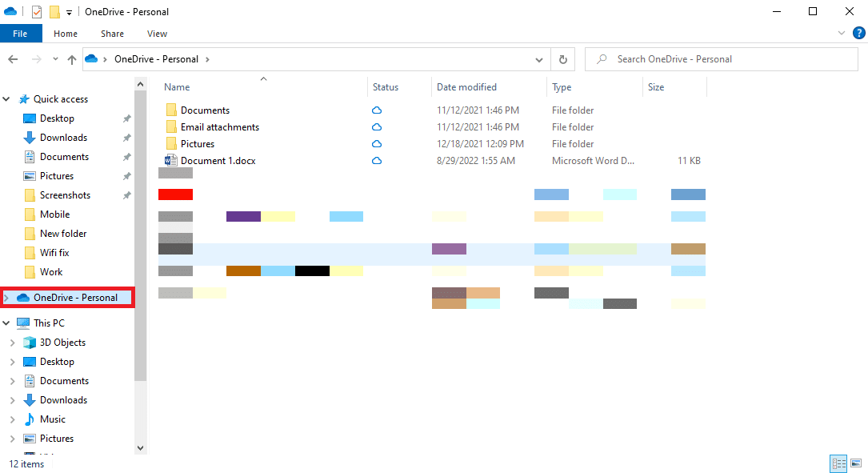The width and height of the screenshot is (868, 473).
Task: Click navigation pane scrollbar down arrow
Action: [141, 448]
